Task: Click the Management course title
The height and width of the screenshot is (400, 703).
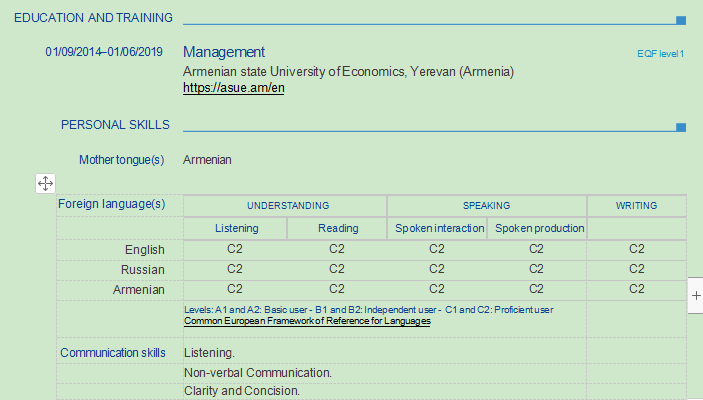Action: [x=224, y=52]
